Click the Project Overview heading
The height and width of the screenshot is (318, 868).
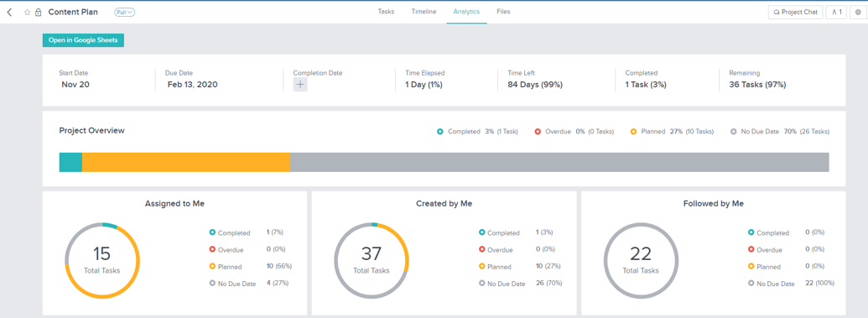coord(92,131)
